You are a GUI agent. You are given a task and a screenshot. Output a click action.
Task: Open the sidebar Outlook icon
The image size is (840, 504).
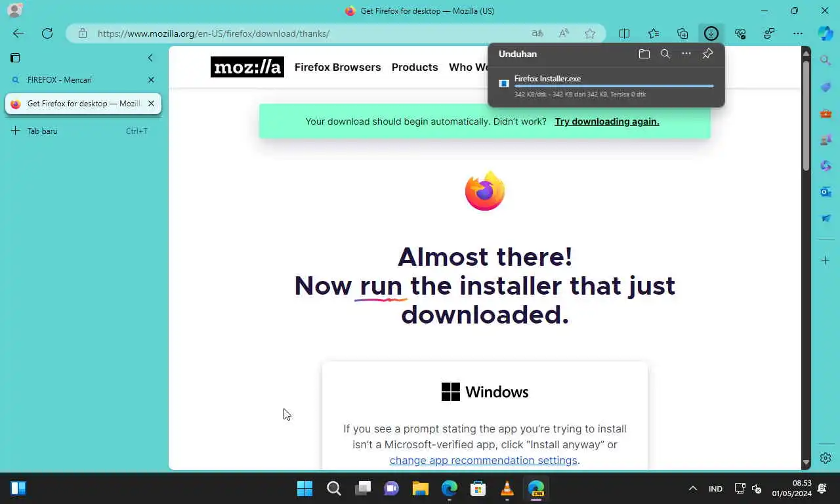click(x=826, y=192)
